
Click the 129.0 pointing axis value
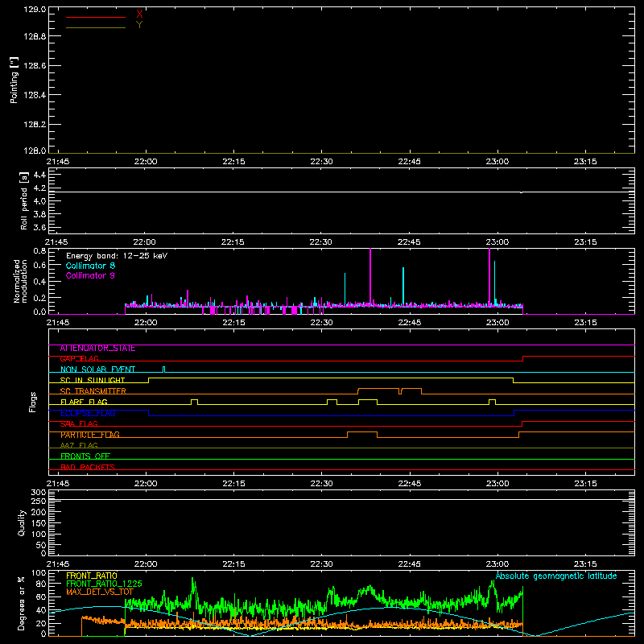(x=35, y=10)
